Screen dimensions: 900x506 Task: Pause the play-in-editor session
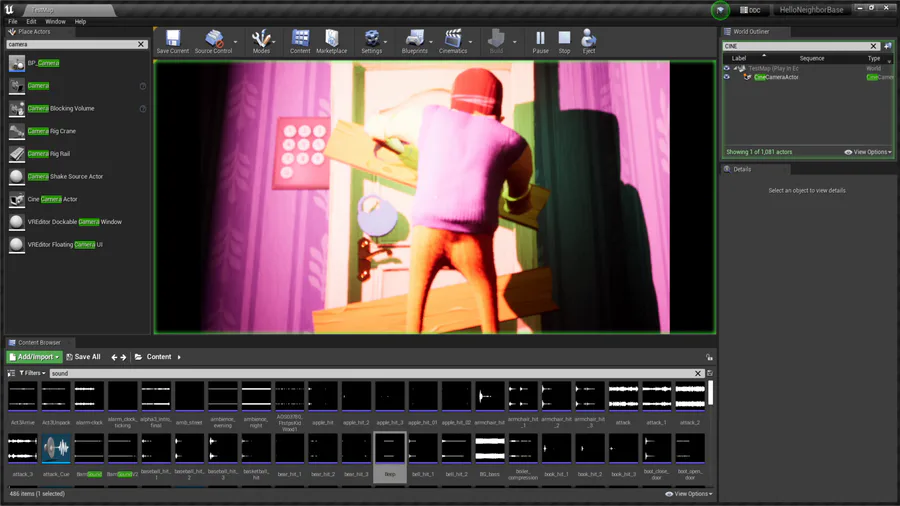[x=540, y=41]
